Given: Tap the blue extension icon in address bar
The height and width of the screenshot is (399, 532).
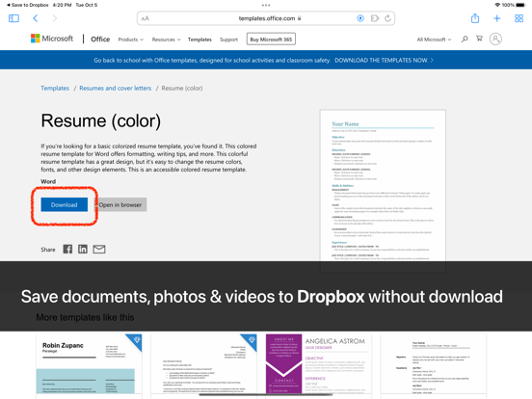Looking at the screenshot, I should tap(360, 18).
